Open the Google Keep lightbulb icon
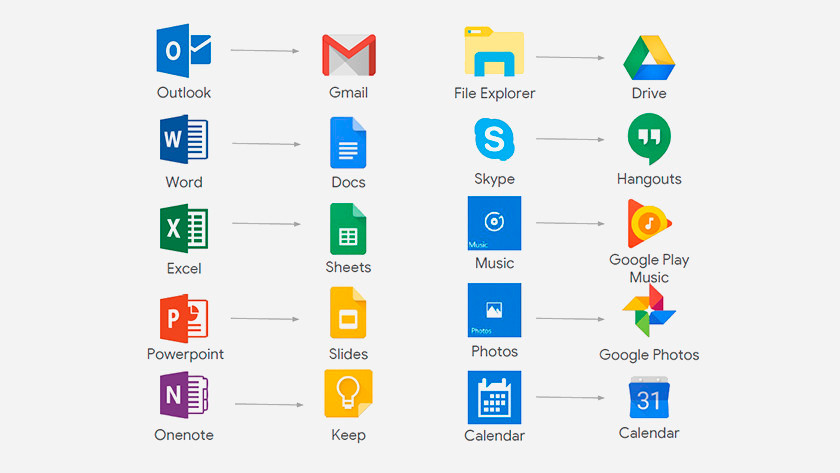The width and height of the screenshot is (840, 473). pos(348,394)
